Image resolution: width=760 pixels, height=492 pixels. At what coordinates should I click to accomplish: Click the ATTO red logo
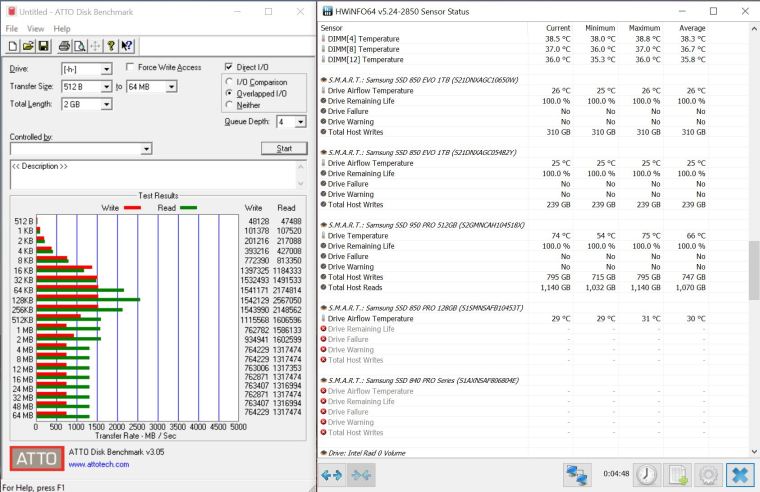coord(37,458)
